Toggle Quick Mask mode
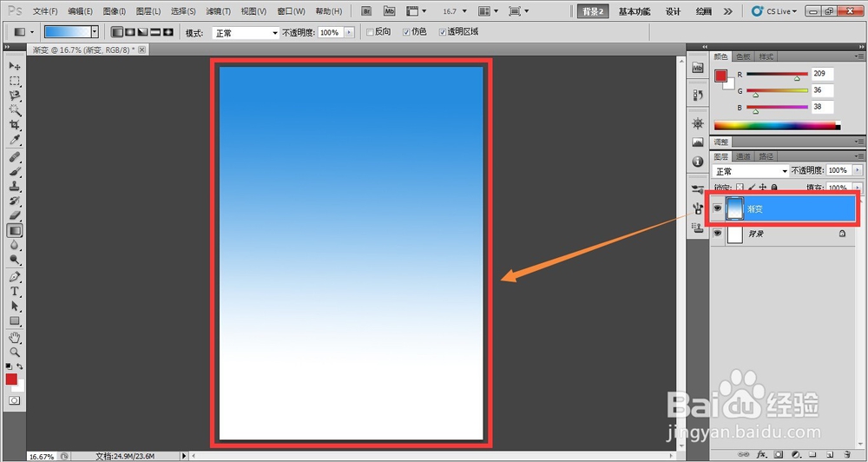Image resolution: width=868 pixels, height=462 pixels. click(x=15, y=400)
